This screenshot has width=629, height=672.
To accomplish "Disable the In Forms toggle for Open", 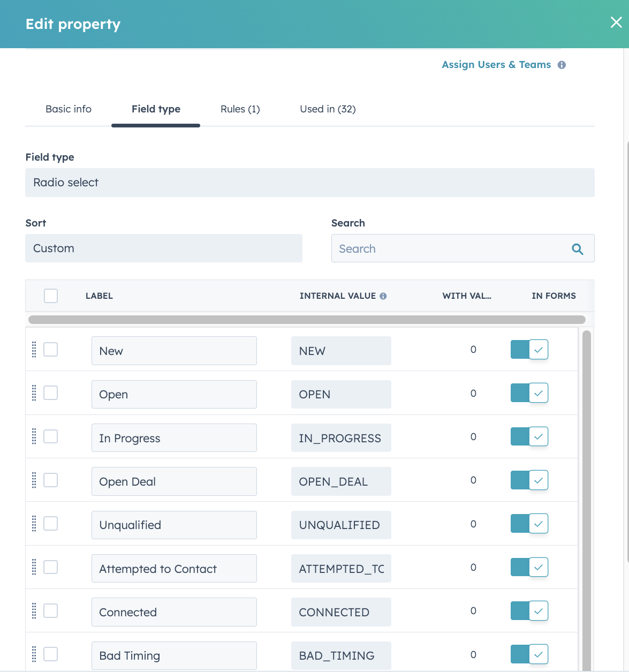I will 529,393.
